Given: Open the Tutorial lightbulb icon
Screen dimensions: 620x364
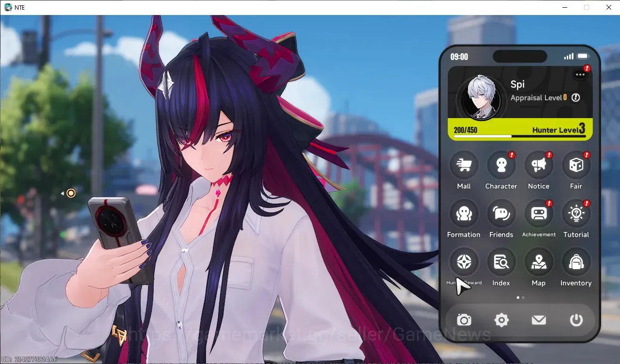Looking at the screenshot, I should click(x=576, y=213).
